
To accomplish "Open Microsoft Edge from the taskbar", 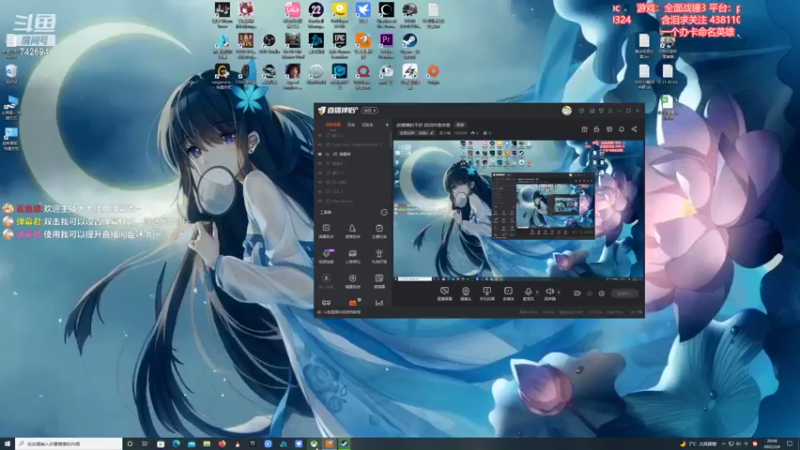I will [x=176, y=444].
